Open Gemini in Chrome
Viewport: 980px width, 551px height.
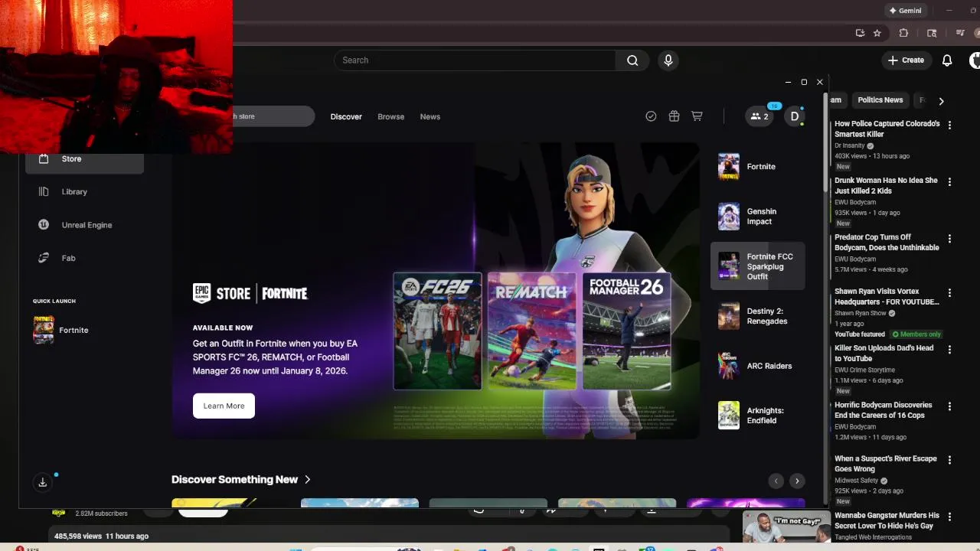point(905,11)
